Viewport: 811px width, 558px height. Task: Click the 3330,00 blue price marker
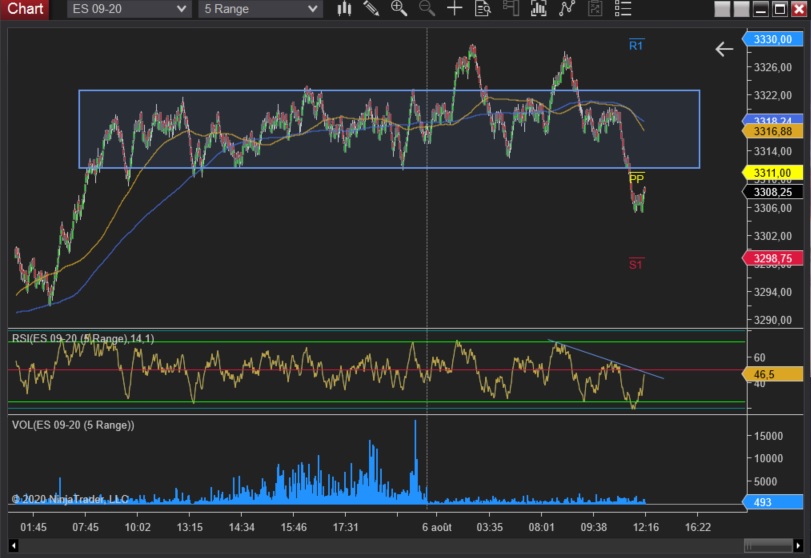pyautogui.click(x=772, y=39)
